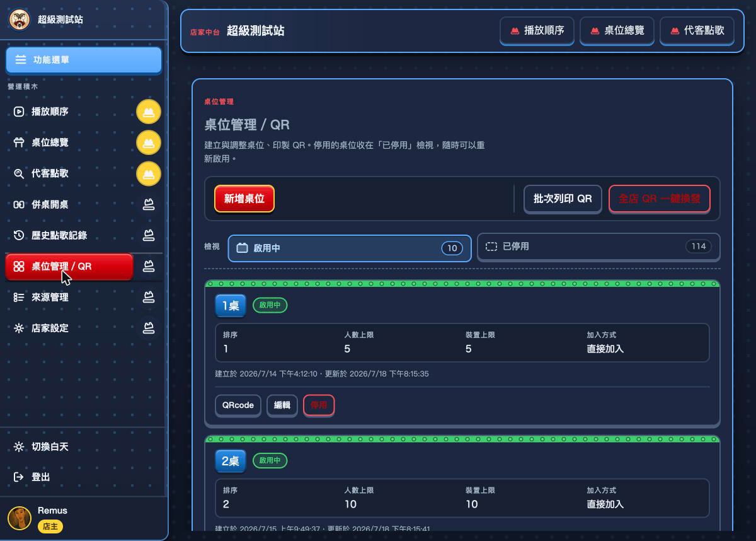
Task: Click the 桌位總覽 table icon in sidebar
Action: (19, 143)
